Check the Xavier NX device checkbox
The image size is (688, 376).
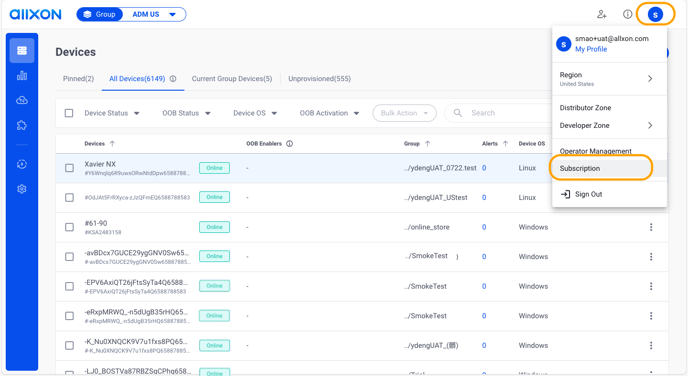click(x=69, y=168)
